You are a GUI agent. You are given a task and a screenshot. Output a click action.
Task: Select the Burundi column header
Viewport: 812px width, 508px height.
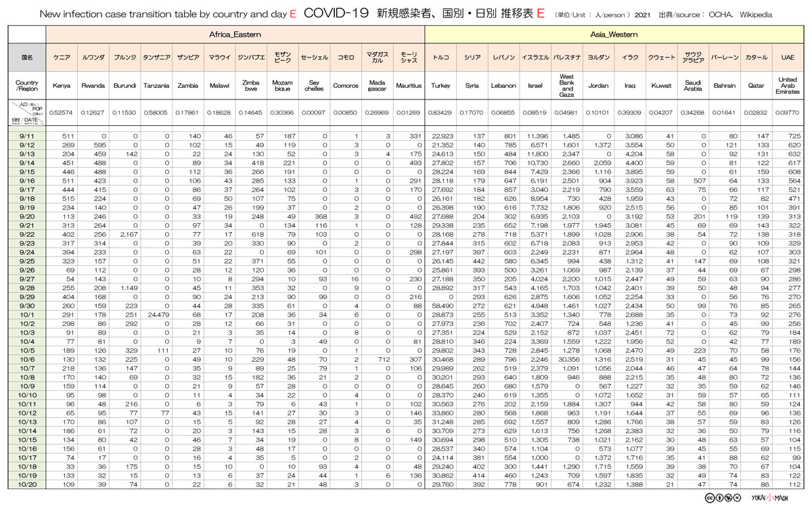coord(125,86)
